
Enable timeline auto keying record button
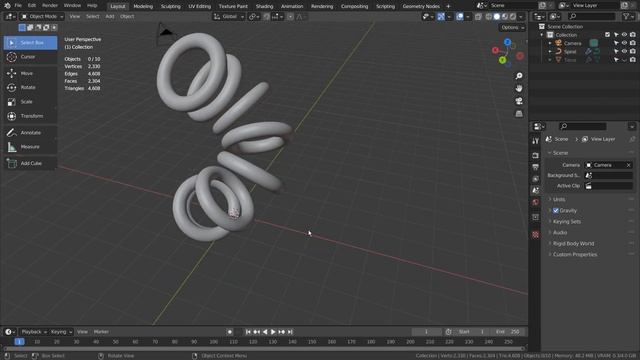pos(230,332)
